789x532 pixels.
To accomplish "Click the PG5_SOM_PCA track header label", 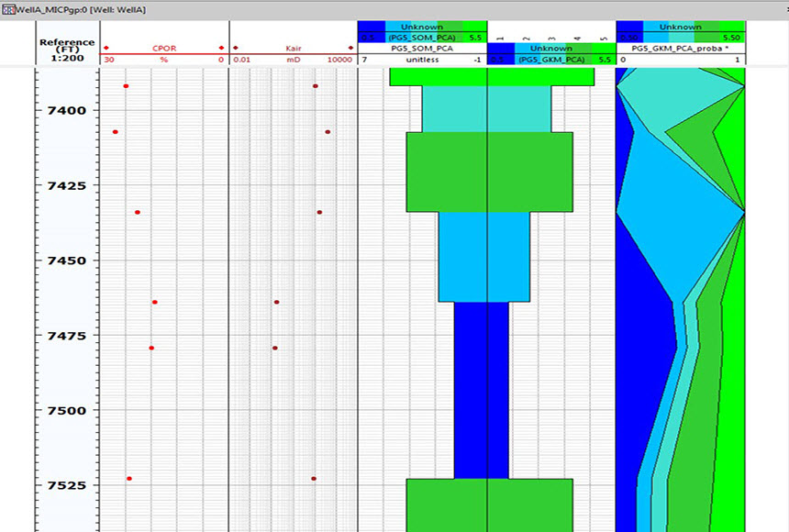I will (422, 48).
